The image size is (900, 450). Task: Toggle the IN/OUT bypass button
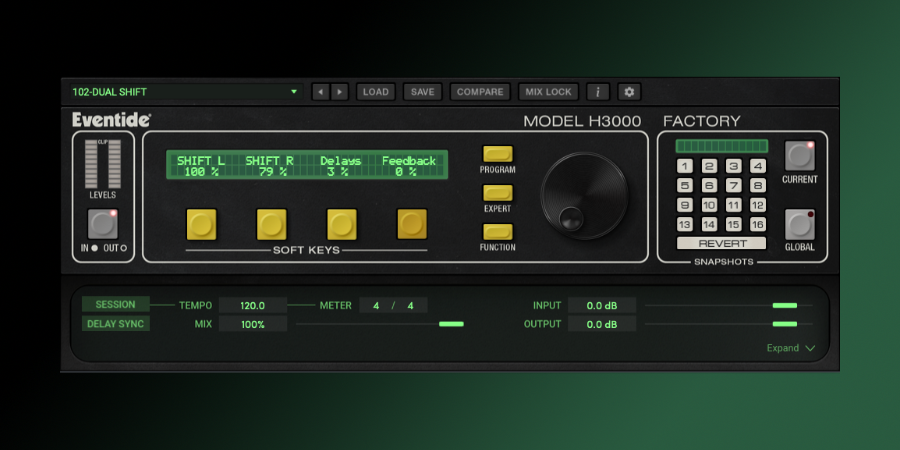click(103, 224)
